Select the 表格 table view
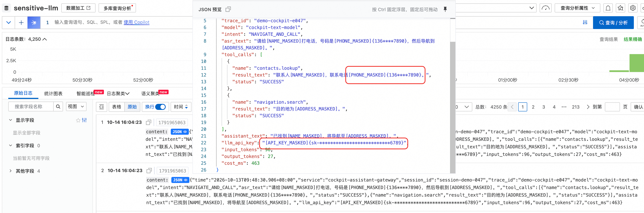 [x=116, y=107]
